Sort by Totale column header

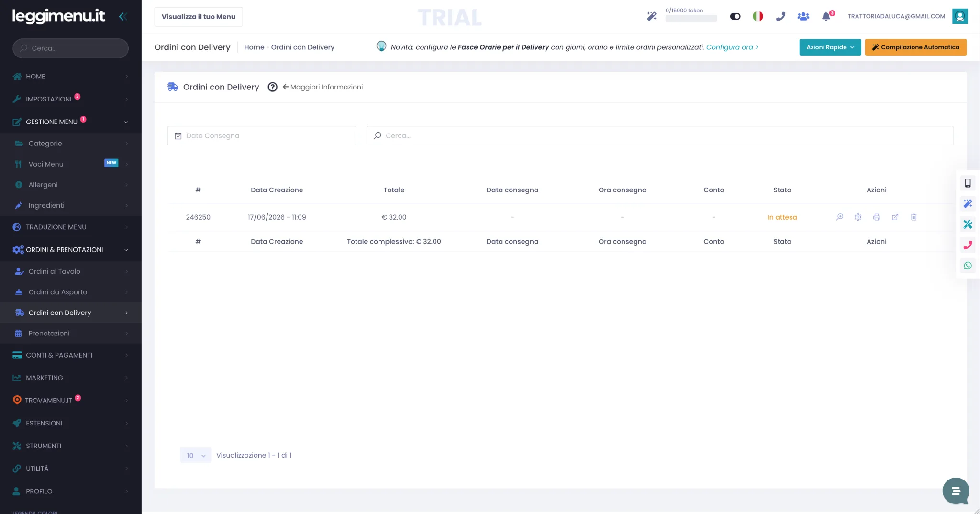click(x=394, y=190)
